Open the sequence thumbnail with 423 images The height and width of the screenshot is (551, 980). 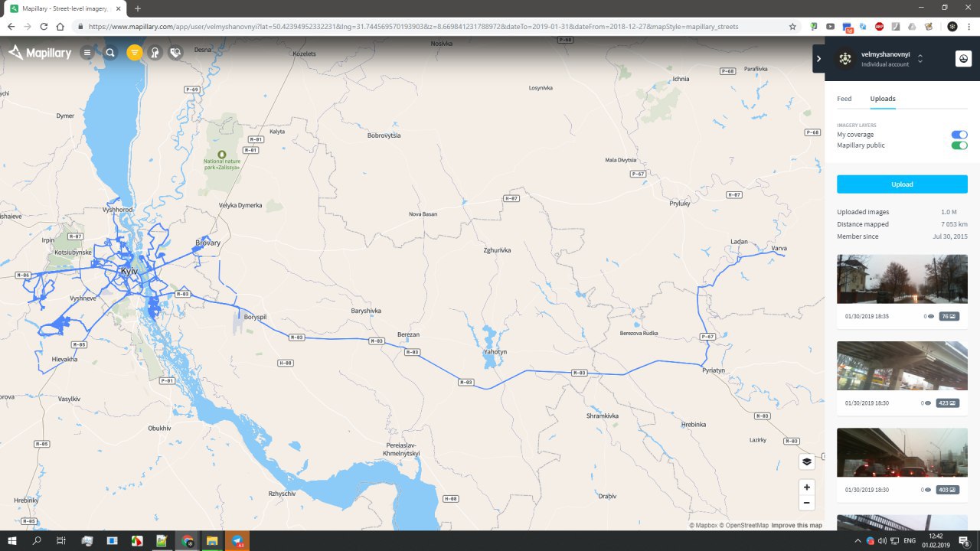pyautogui.click(x=902, y=366)
